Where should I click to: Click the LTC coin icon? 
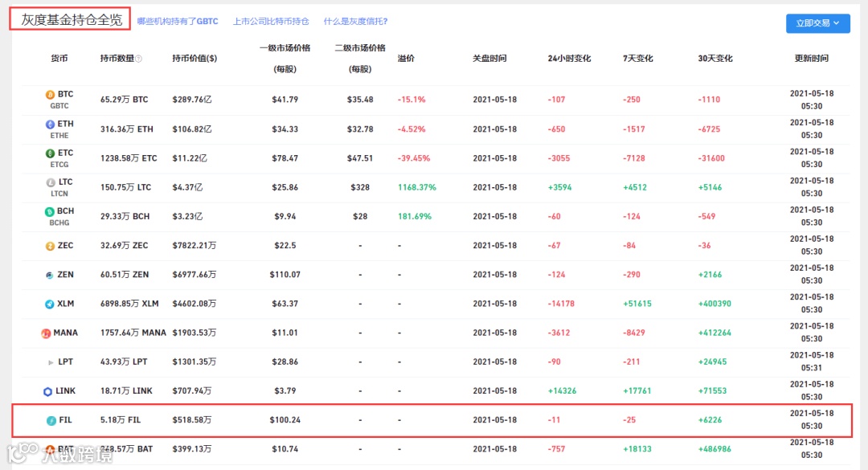click(51, 182)
